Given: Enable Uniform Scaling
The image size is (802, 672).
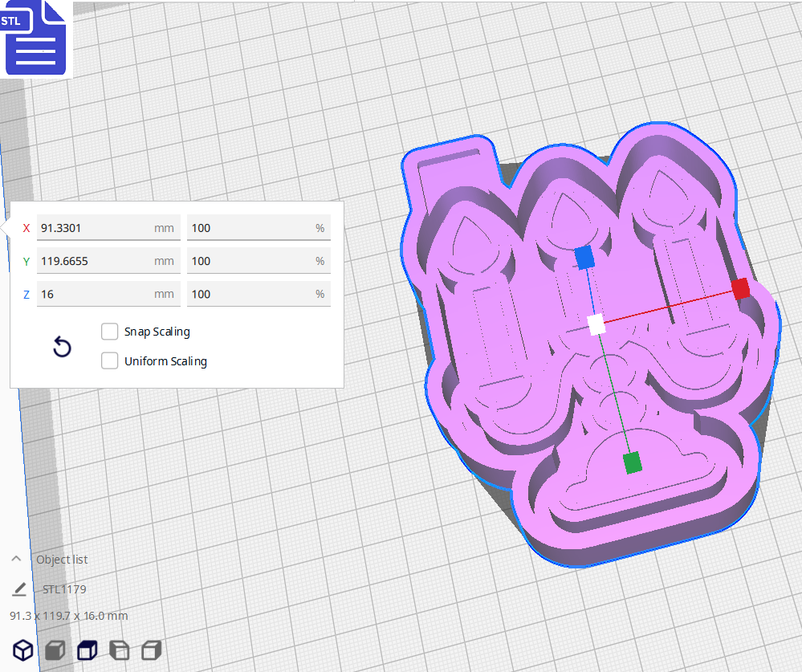Looking at the screenshot, I should click(x=109, y=360).
